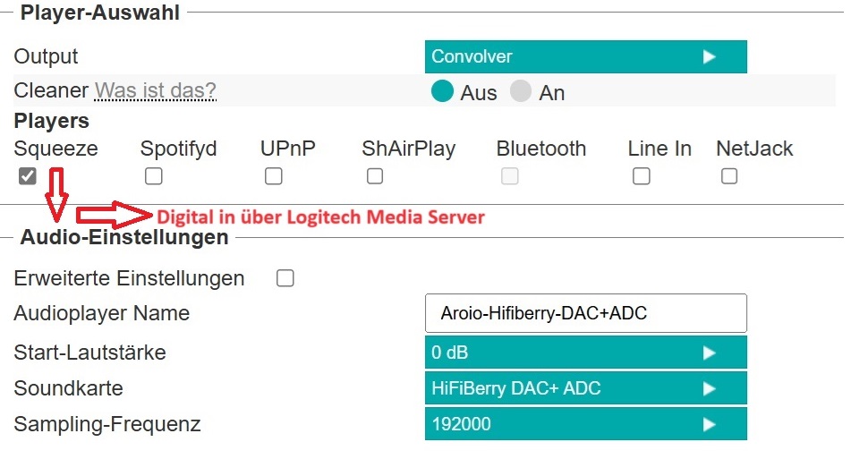Click the disabled Bluetooth checkbox
This screenshot has height=459, width=868.
(510, 176)
